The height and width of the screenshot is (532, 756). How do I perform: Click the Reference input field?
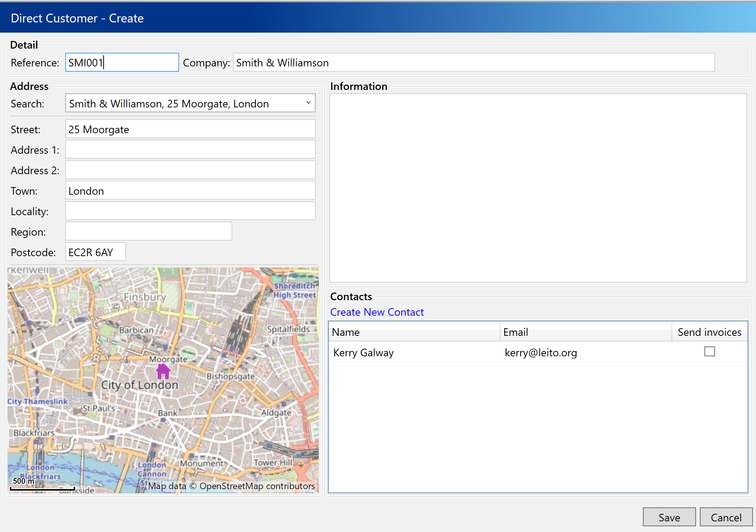[x=121, y=63]
